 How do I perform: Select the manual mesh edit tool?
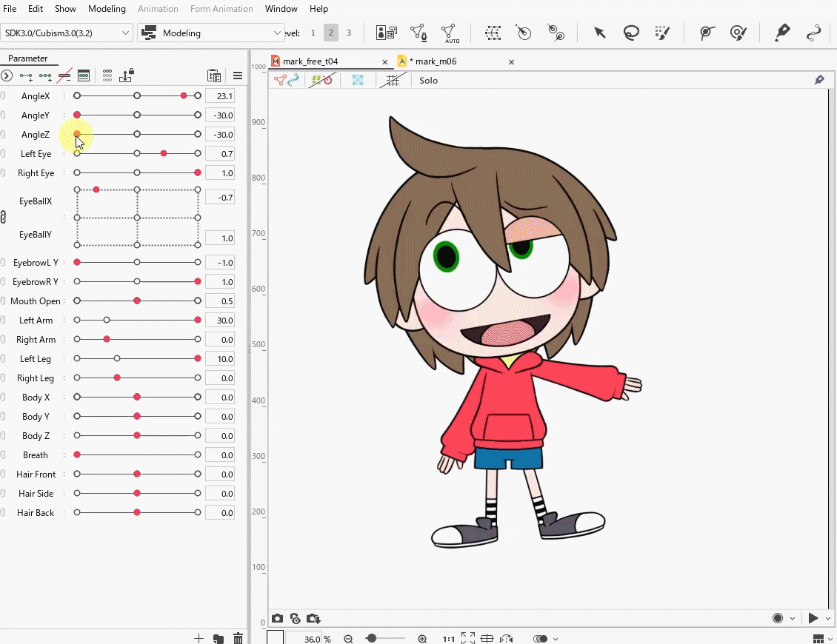(418, 33)
